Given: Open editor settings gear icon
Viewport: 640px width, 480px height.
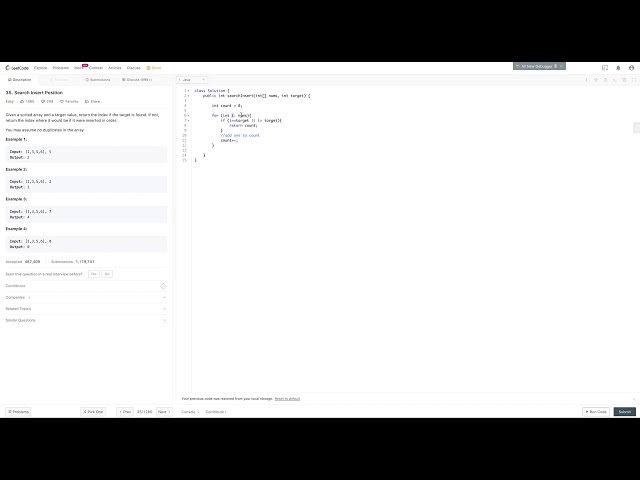Looking at the screenshot, I should [624, 80].
